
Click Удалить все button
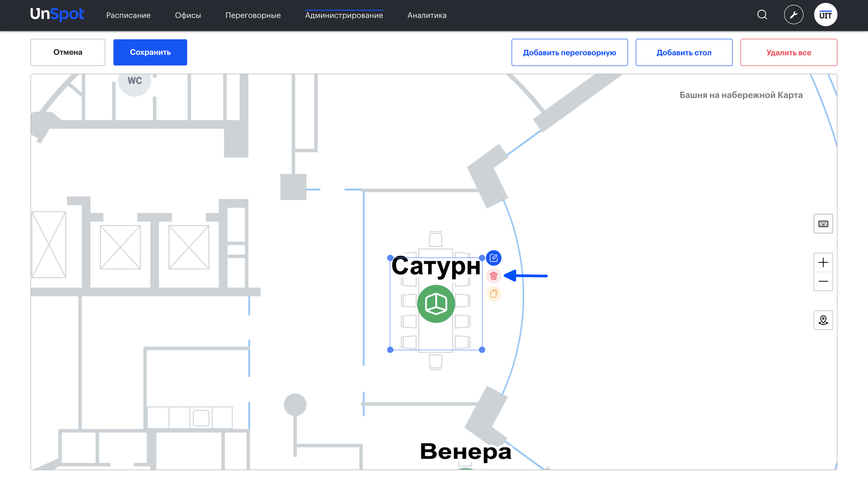click(x=789, y=52)
